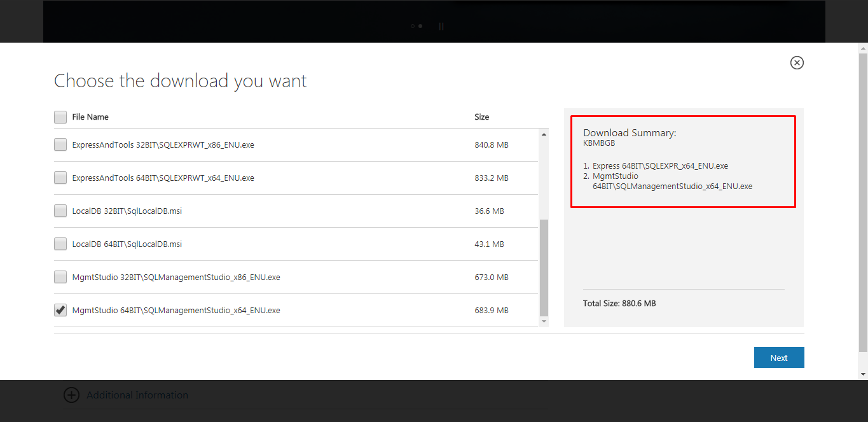The height and width of the screenshot is (422, 868).
Task: Click the Size column header
Action: (x=482, y=117)
